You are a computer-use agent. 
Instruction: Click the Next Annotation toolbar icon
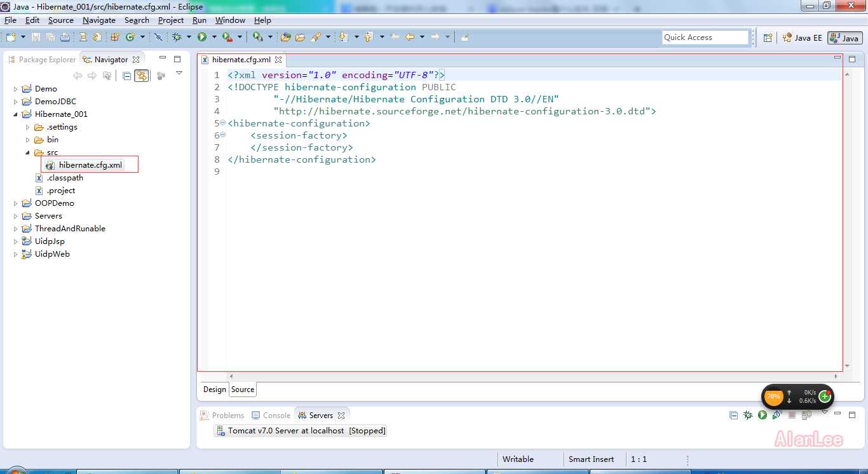(343, 37)
